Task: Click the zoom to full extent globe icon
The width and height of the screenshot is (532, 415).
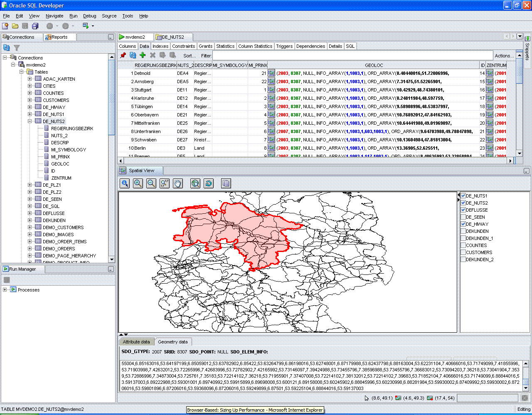Action: (195, 183)
